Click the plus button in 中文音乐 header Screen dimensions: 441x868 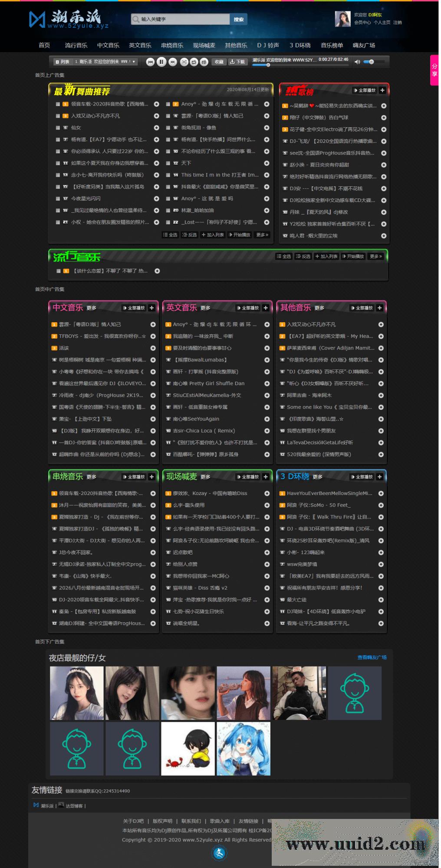(x=151, y=308)
